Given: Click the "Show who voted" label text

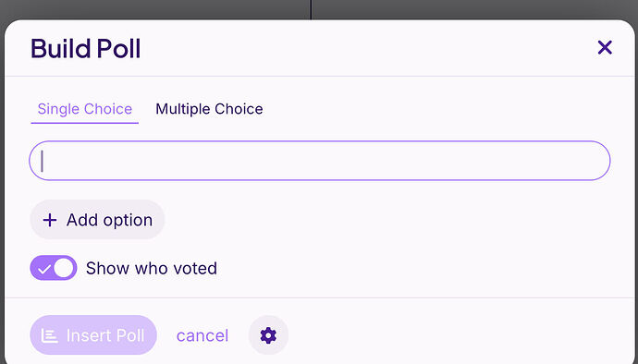Looking at the screenshot, I should click(152, 269).
